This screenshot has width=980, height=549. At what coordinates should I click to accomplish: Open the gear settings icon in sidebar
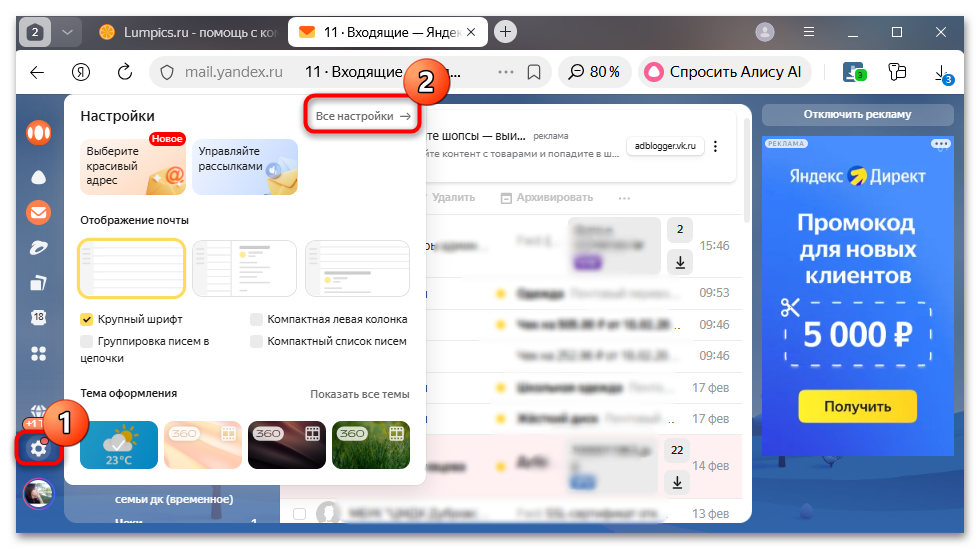point(38,448)
